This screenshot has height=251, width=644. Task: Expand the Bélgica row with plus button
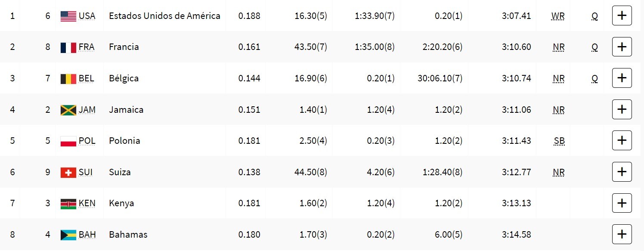tap(622, 78)
